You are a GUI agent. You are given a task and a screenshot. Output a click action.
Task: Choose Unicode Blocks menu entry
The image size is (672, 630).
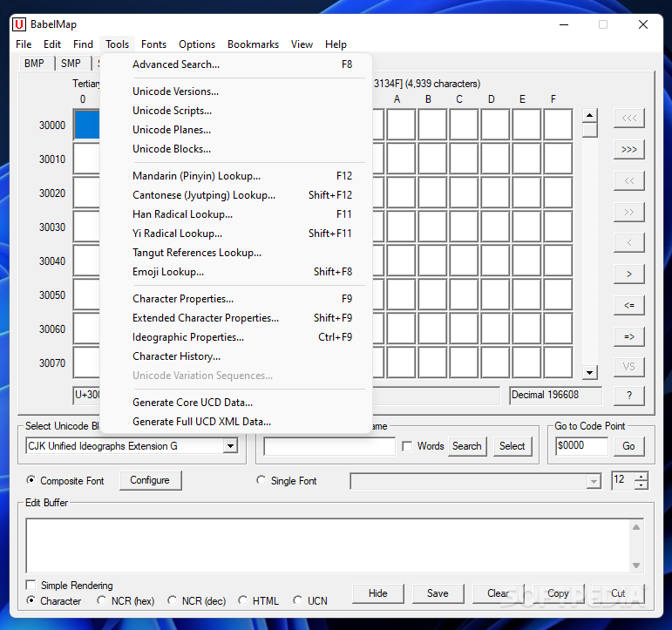[235, 149]
